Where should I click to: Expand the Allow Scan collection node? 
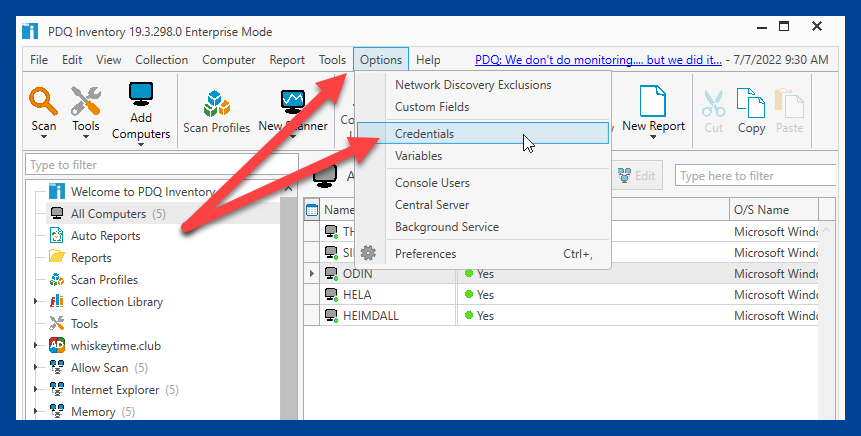click(36, 367)
